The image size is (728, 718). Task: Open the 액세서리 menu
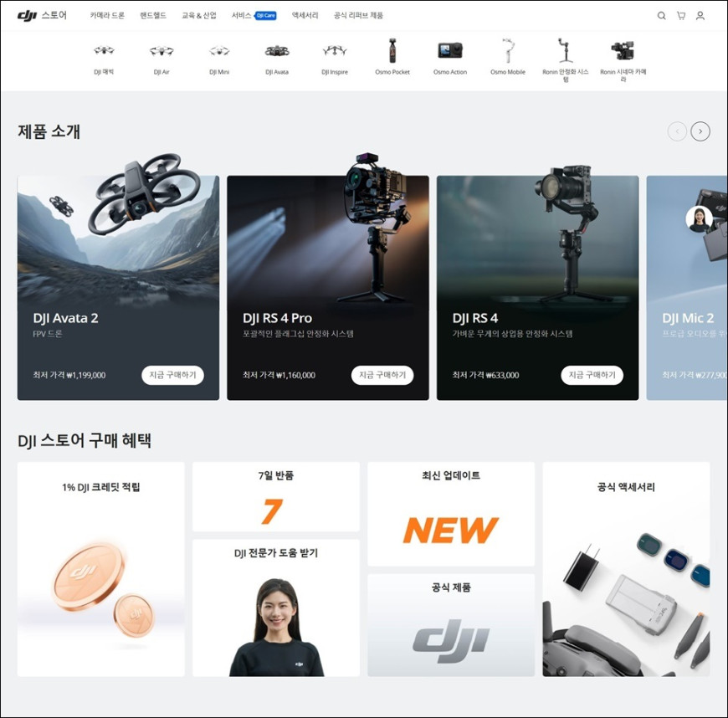coord(305,15)
